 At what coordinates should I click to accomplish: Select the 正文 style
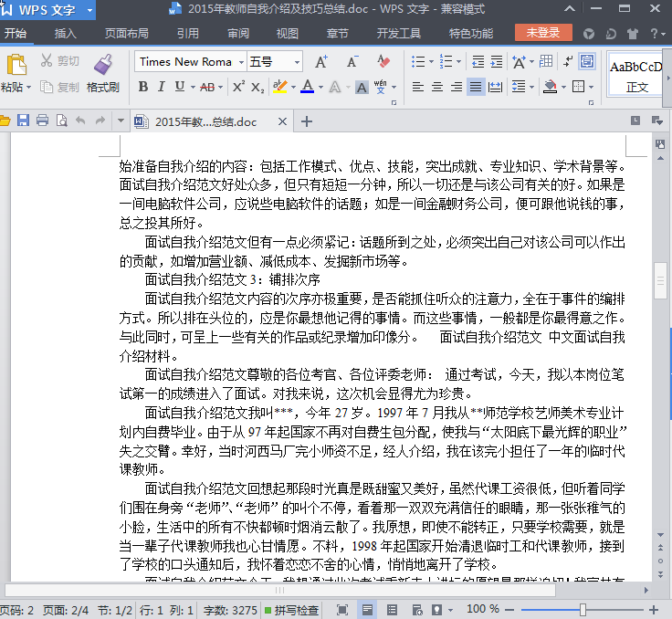point(636,75)
